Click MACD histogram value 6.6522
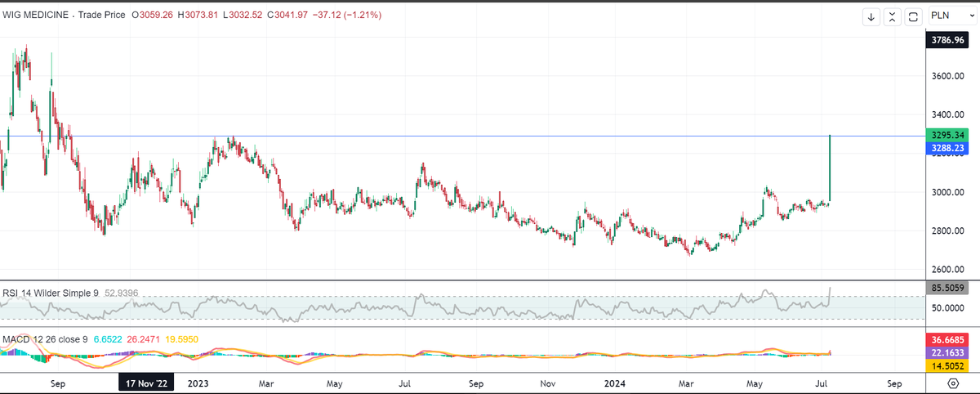Viewport: 980px width, 394px height. 109,338
